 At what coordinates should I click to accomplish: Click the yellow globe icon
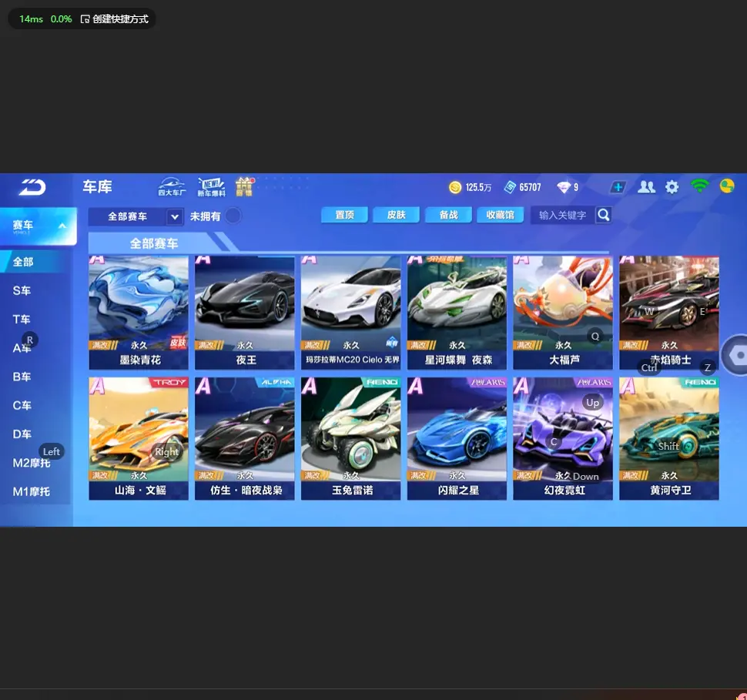click(727, 186)
